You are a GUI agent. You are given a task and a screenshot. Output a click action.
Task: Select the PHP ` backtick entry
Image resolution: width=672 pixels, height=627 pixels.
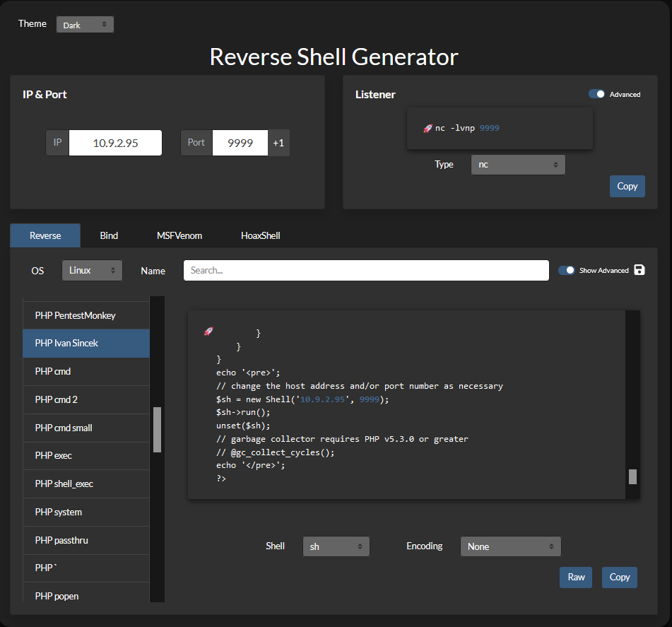(86, 568)
